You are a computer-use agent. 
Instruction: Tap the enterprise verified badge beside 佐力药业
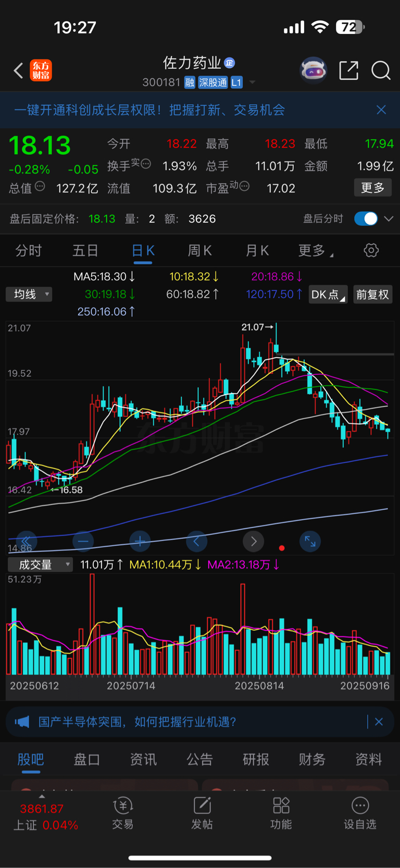[230, 63]
